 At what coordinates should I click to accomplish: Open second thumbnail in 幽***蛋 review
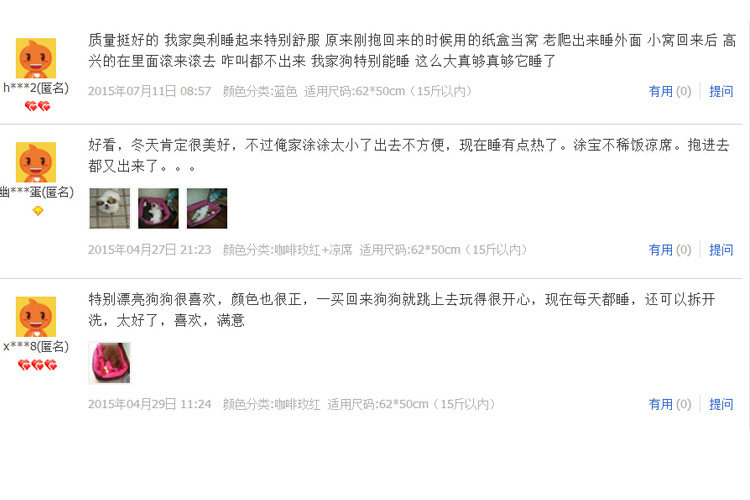click(x=158, y=208)
